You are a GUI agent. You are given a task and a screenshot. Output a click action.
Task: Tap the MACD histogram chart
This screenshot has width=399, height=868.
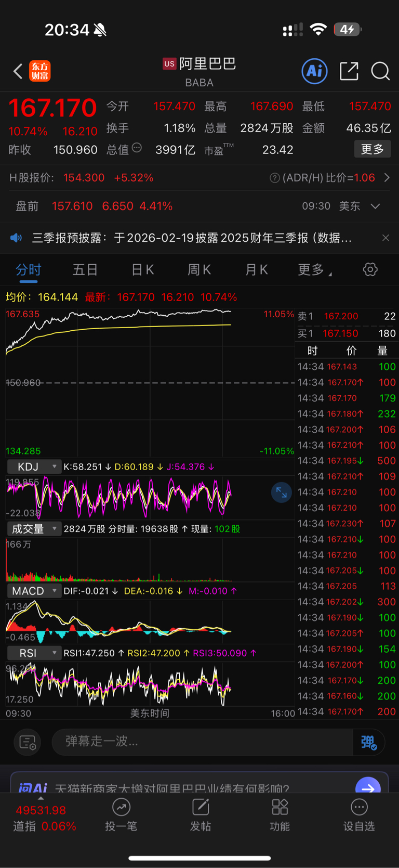[x=150, y=622]
